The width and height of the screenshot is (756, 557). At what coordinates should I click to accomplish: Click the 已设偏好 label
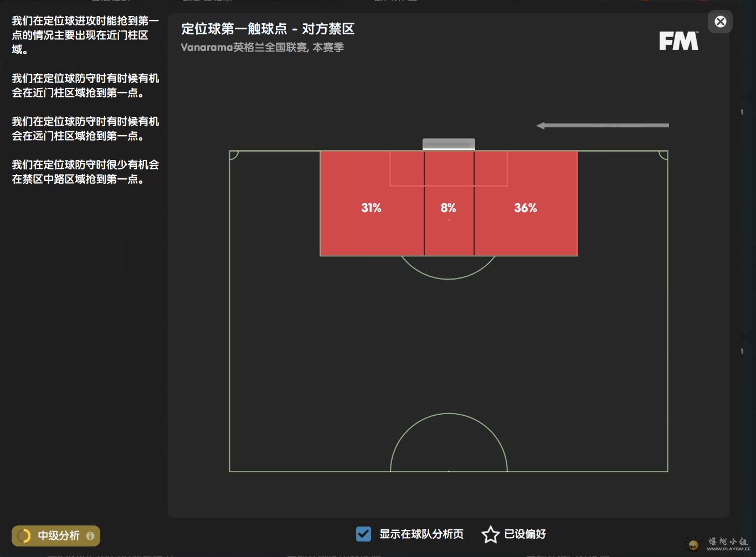tap(525, 534)
